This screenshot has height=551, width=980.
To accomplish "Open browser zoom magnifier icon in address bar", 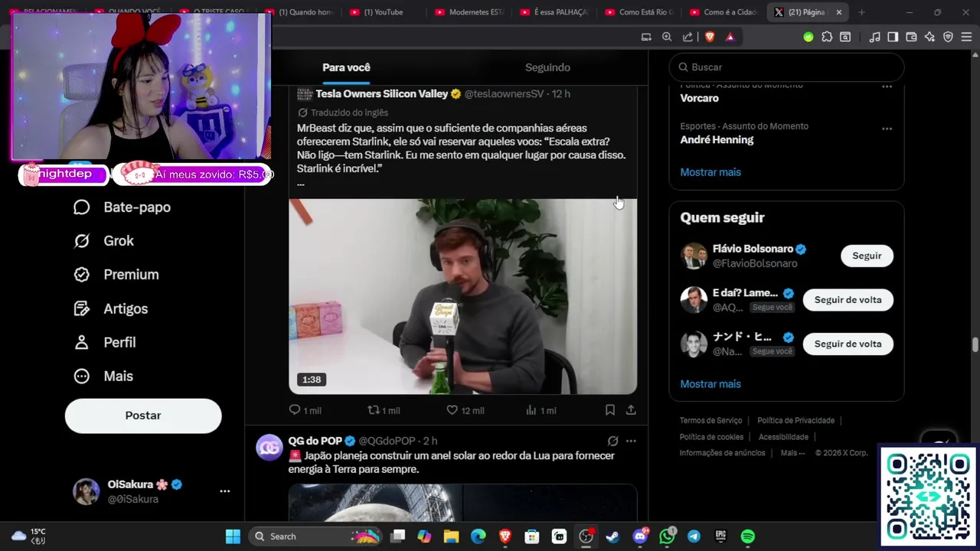I will click(667, 37).
